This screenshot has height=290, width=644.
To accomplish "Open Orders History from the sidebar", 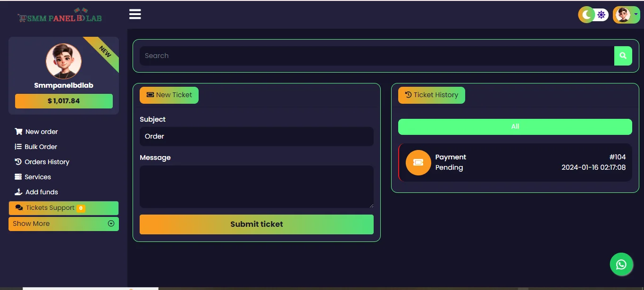I will 47,162.
